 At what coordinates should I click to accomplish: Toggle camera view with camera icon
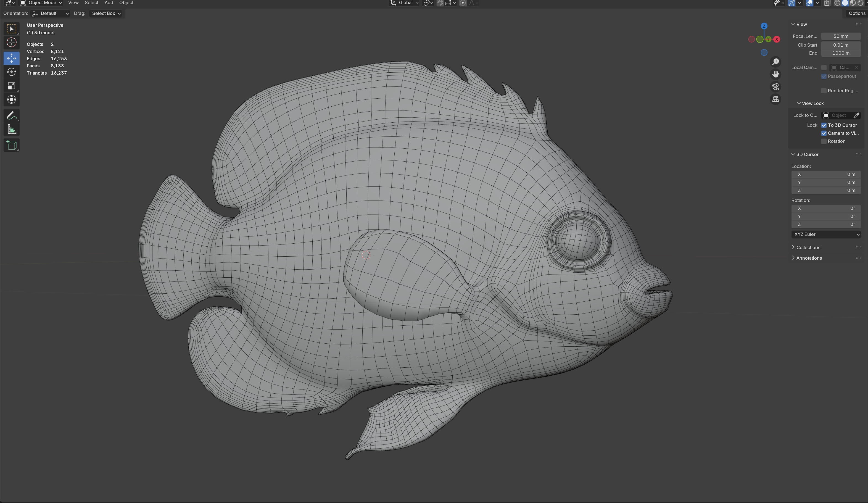click(x=775, y=86)
